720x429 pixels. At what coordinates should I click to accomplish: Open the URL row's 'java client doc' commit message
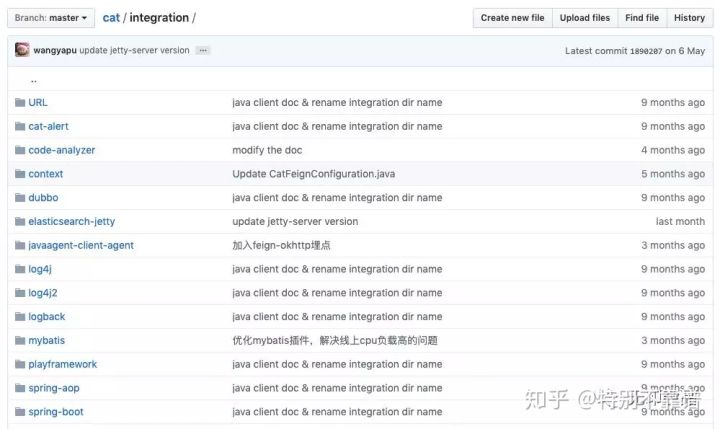(337, 102)
